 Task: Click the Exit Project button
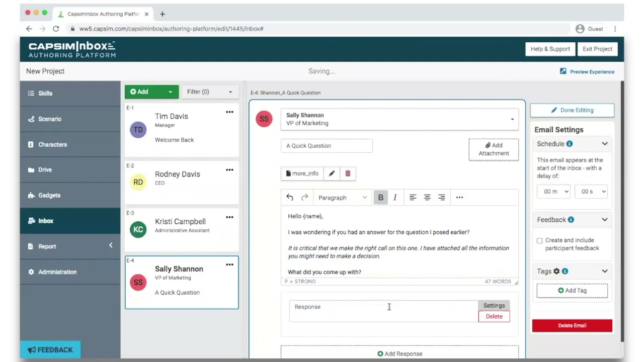597,49
